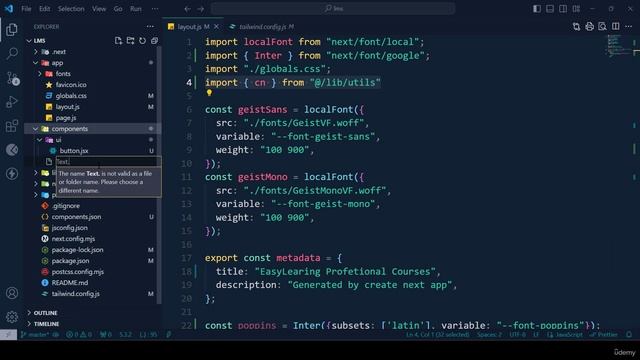640x360 pixels.
Task: Close the layout.js tab
Action: pos(216,27)
